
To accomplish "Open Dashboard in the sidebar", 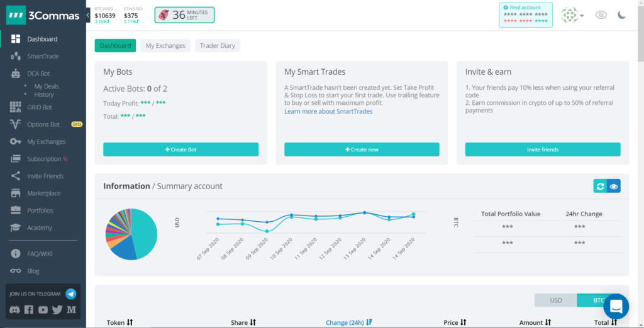I will [43, 39].
